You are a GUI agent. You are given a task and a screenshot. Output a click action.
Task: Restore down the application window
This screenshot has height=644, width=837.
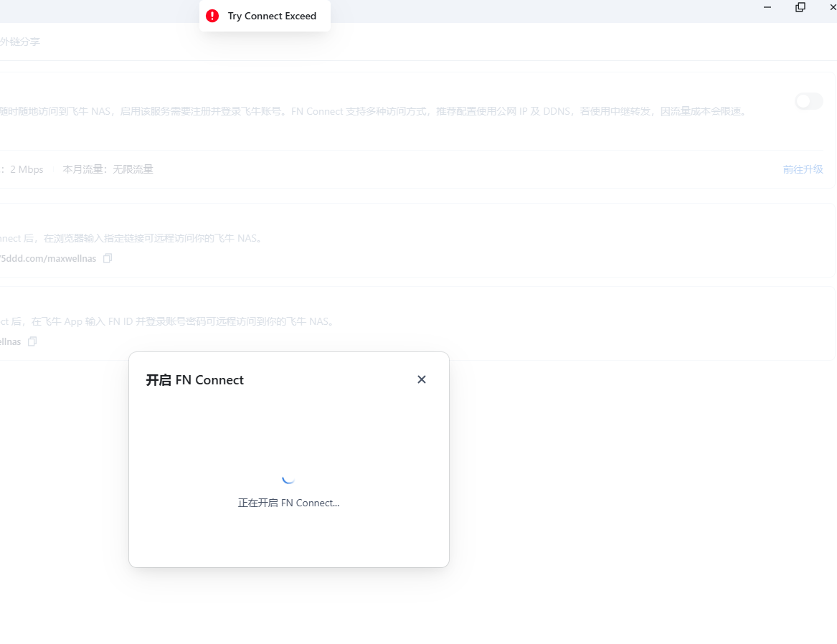[x=800, y=7]
